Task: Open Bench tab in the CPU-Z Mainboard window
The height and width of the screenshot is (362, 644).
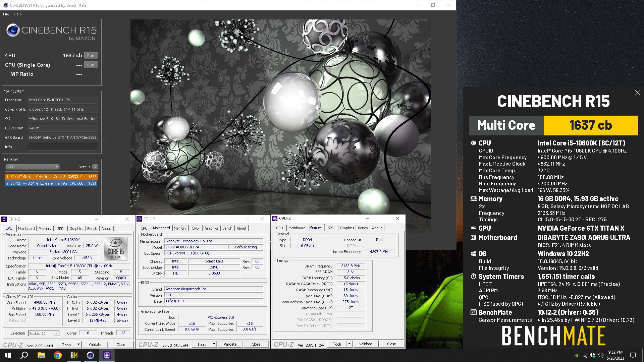Action: [227, 228]
